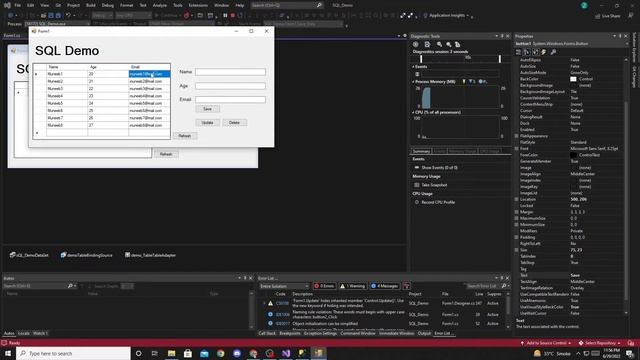Click the Refresh button in running Form1
This screenshot has height=360, width=640.
pos(184,136)
